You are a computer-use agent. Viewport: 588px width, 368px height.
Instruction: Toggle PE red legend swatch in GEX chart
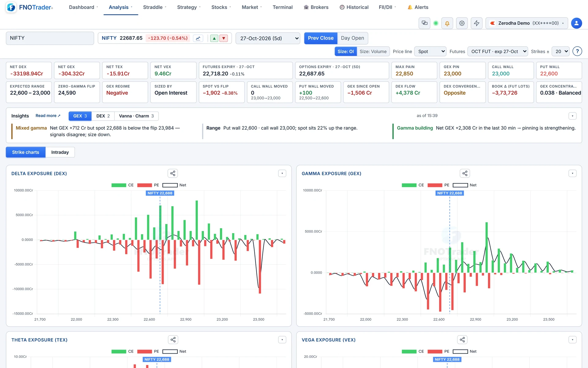point(435,185)
